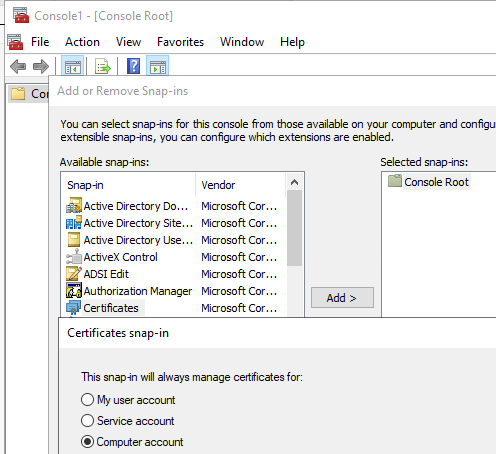Click the Active Directory Users snap-in icon

pyautogui.click(x=74, y=239)
